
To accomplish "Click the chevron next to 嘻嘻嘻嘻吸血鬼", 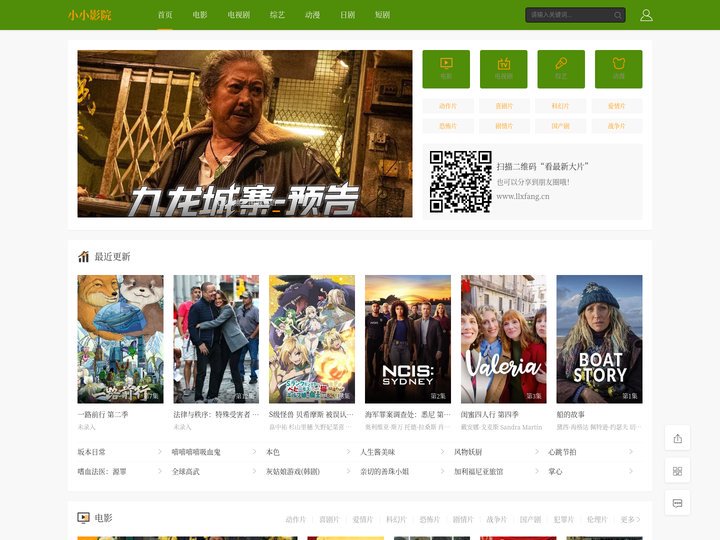I will [x=254, y=452].
